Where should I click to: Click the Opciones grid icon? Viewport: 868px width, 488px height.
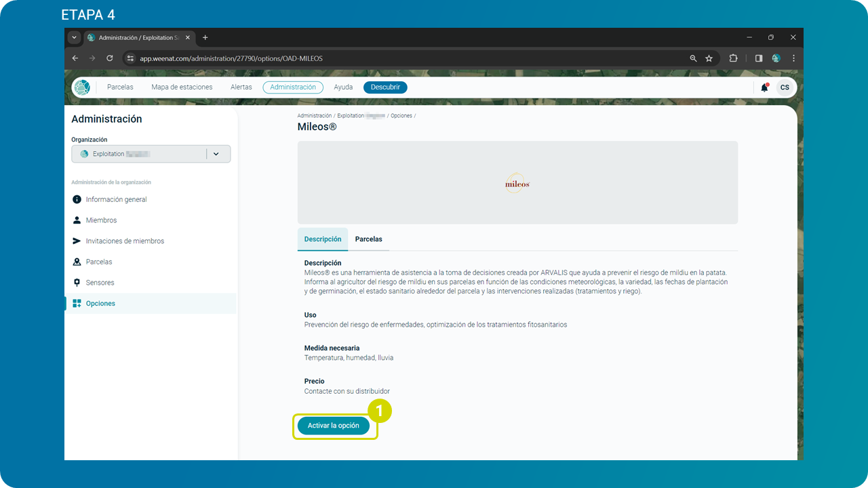tap(77, 304)
